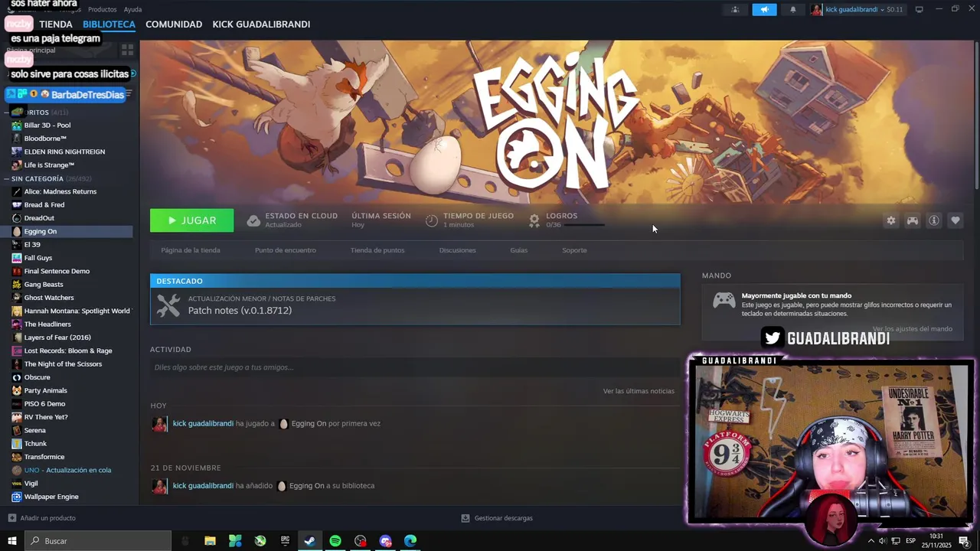Click kick guadalibrandi link in HOY activity
The width and height of the screenshot is (980, 551).
point(203,423)
